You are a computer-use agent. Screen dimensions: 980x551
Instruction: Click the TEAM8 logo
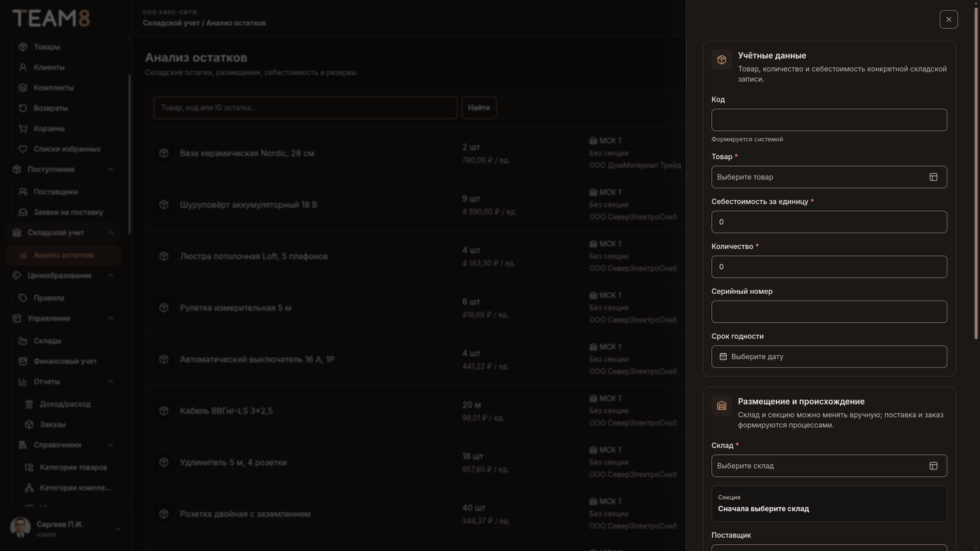[x=51, y=18]
